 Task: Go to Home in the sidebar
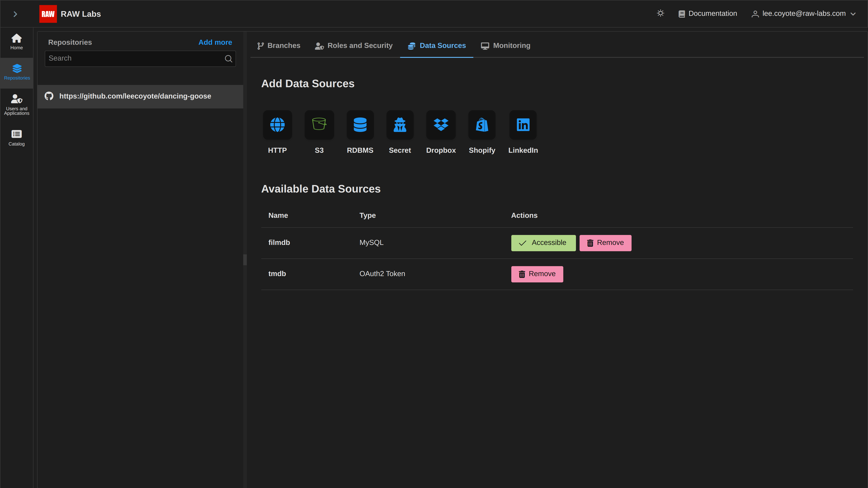(17, 42)
